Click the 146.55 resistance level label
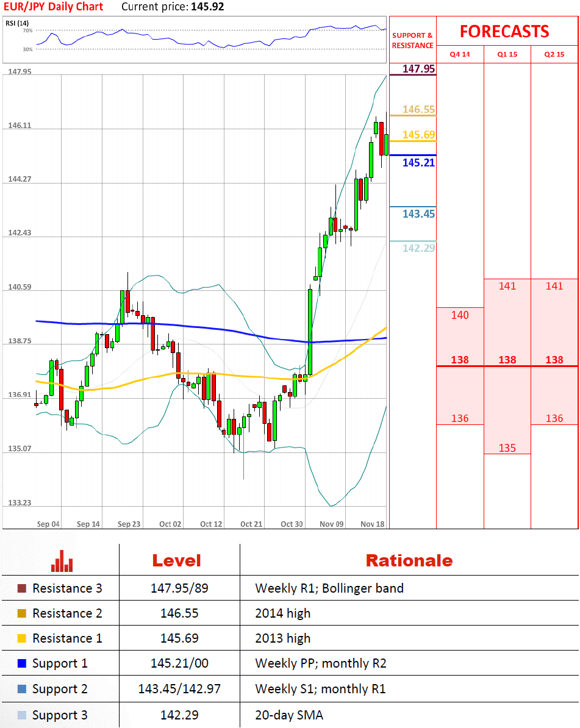This screenshot has width=580, height=728. coord(418,109)
